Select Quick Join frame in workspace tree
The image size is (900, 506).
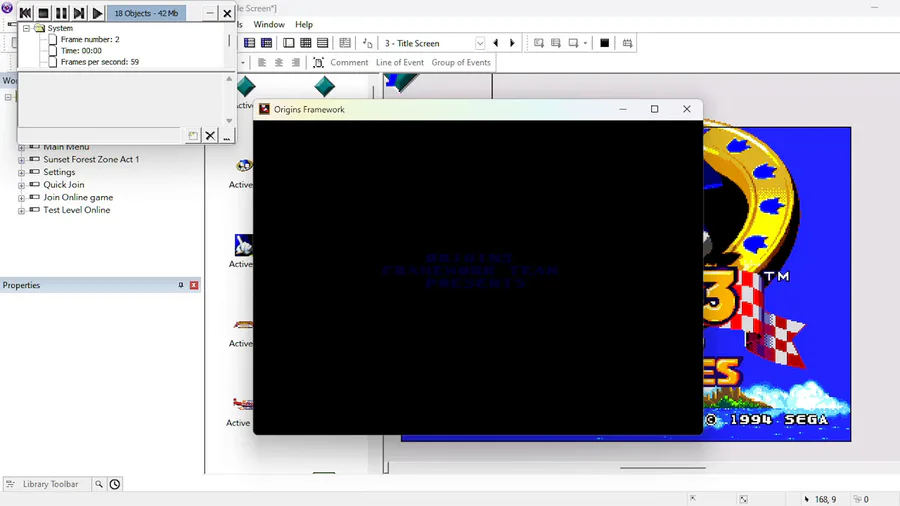point(64,185)
